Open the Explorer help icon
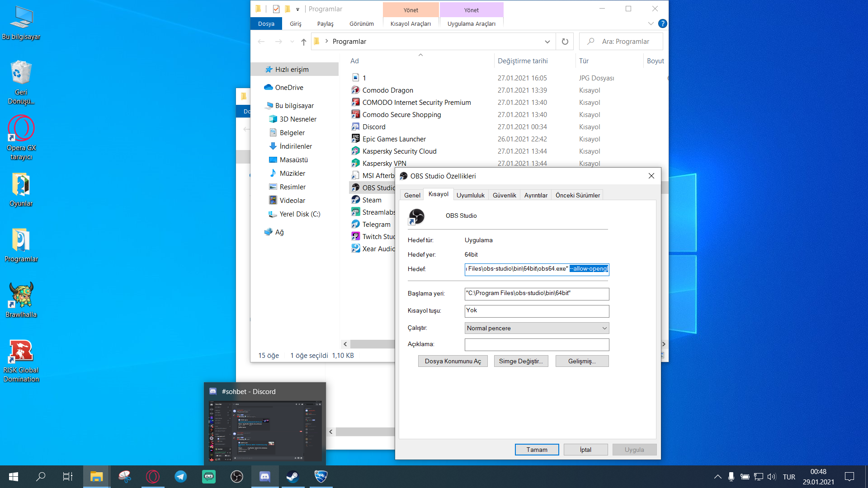The width and height of the screenshot is (868, 488). tap(662, 23)
